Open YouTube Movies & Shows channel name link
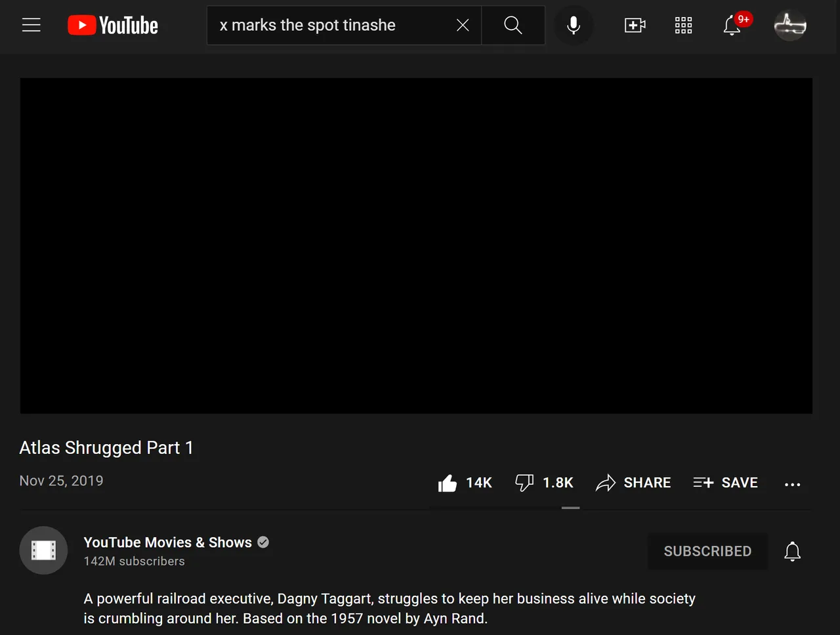Image resolution: width=840 pixels, height=635 pixels. coord(168,543)
